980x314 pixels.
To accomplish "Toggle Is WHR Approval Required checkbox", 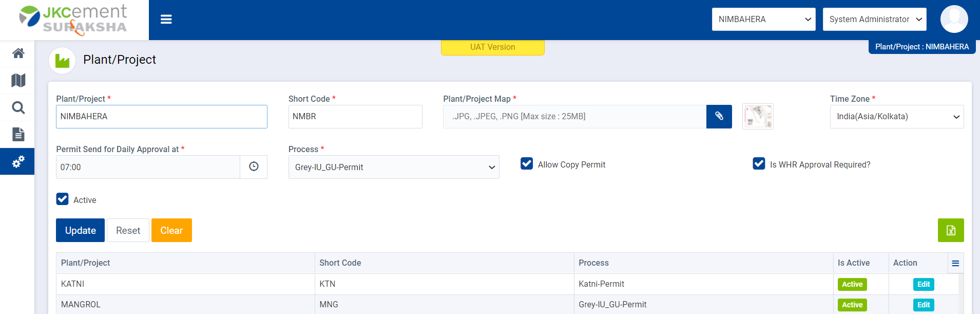I will click(759, 163).
